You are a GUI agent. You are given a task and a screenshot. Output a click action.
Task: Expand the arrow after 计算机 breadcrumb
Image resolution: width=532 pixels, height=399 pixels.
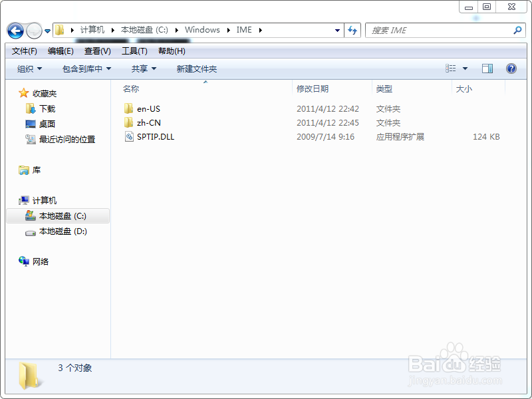click(x=112, y=30)
